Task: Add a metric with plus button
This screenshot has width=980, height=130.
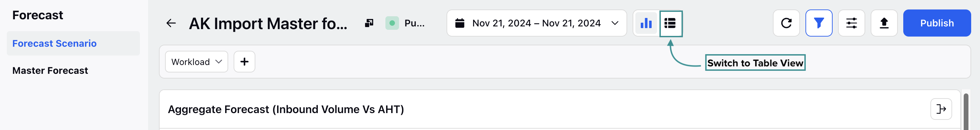Action: click(x=244, y=62)
